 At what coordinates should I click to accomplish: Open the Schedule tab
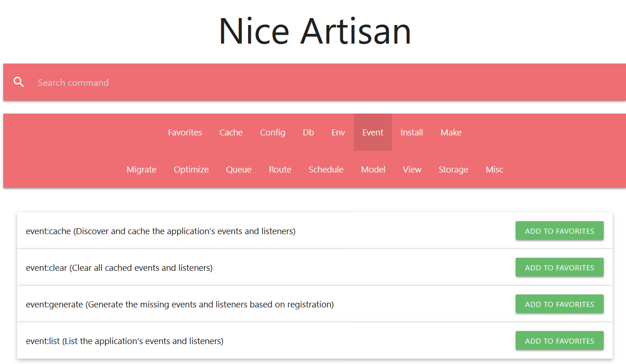pos(326,170)
